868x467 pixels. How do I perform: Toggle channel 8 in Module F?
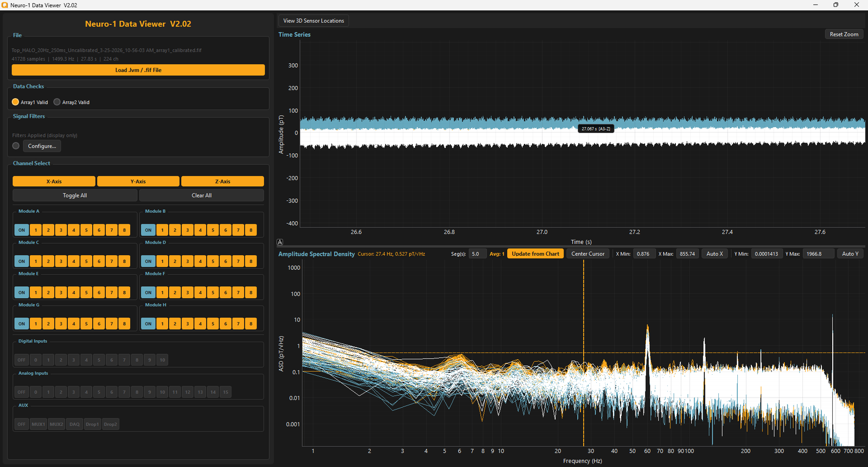coord(251,293)
